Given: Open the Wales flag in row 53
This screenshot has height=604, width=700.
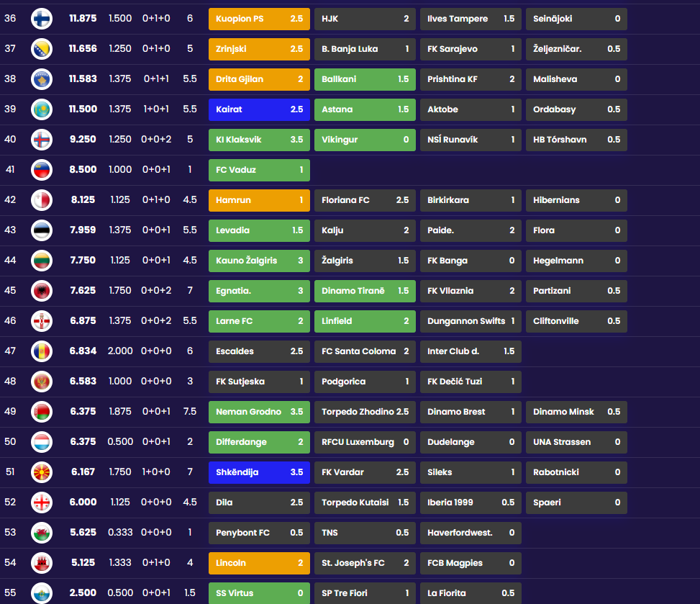Looking at the screenshot, I should point(42,533).
